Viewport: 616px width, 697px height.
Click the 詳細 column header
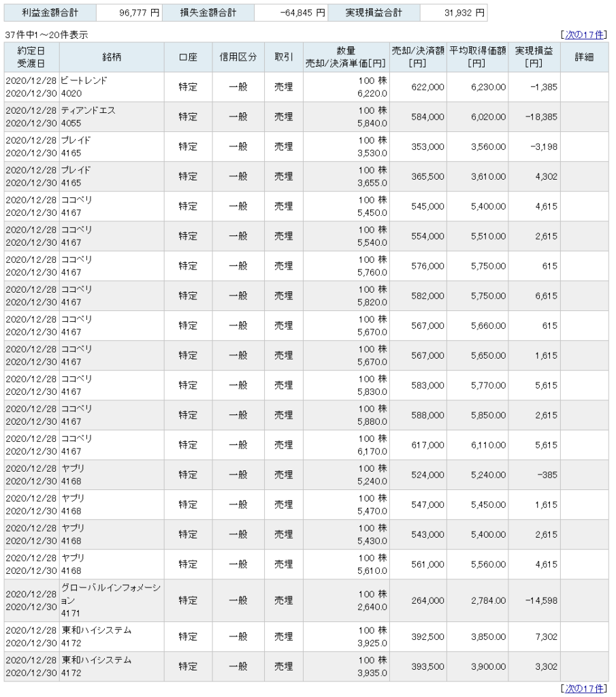(x=583, y=57)
